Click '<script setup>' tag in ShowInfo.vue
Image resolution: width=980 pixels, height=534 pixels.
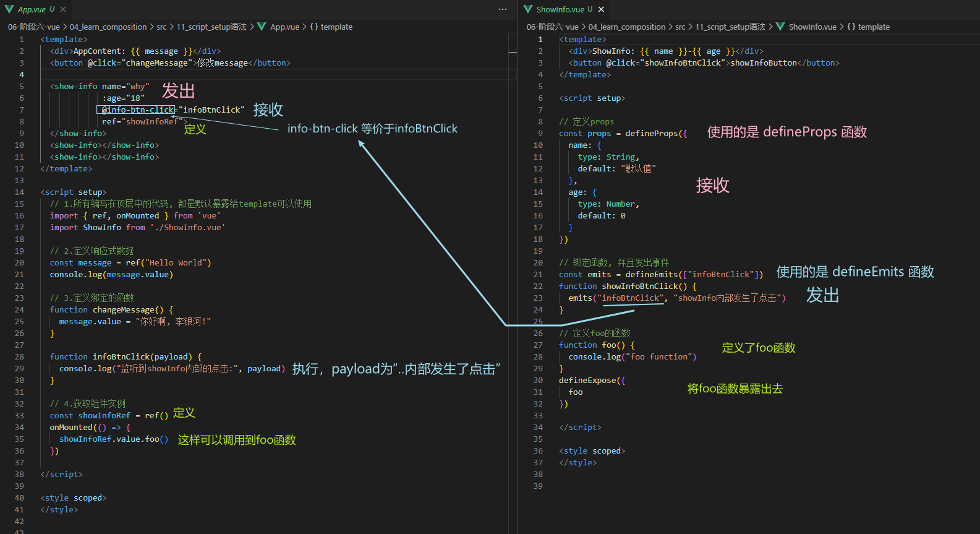click(x=592, y=98)
